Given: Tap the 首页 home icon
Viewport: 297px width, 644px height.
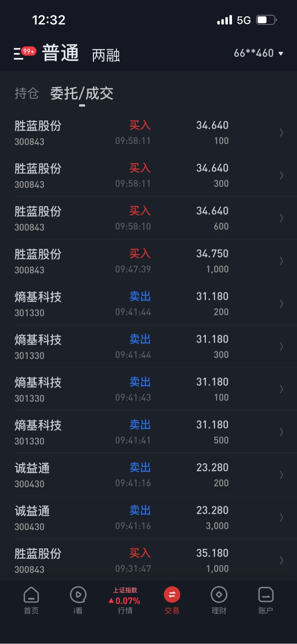Looking at the screenshot, I should [x=31, y=601].
